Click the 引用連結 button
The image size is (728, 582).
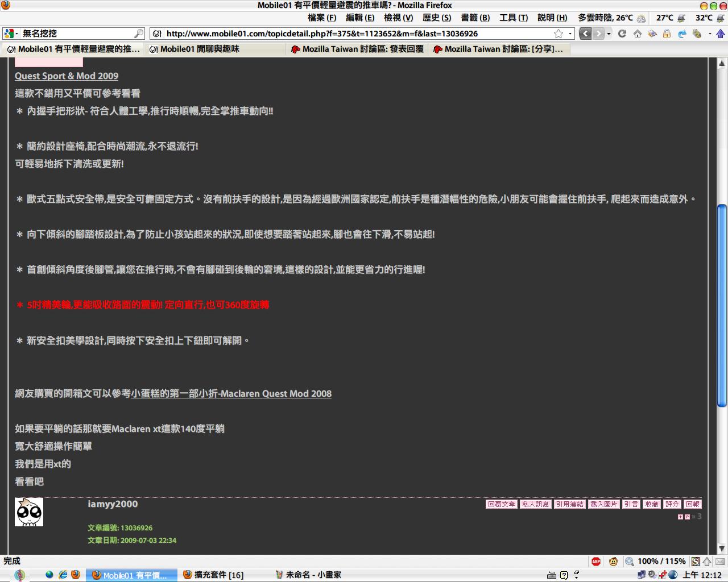(570, 504)
